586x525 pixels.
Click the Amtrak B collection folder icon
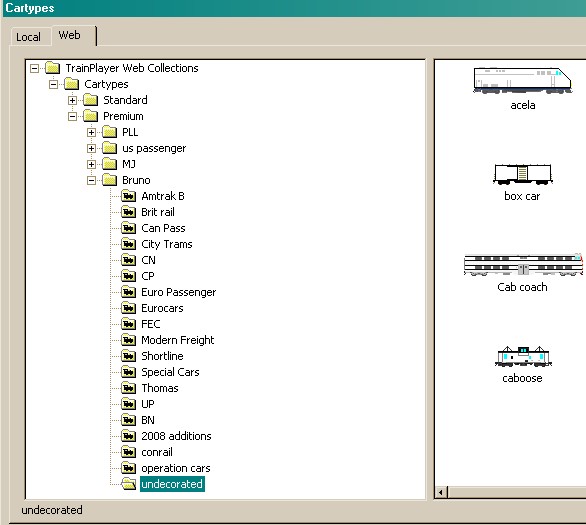[x=129, y=196]
